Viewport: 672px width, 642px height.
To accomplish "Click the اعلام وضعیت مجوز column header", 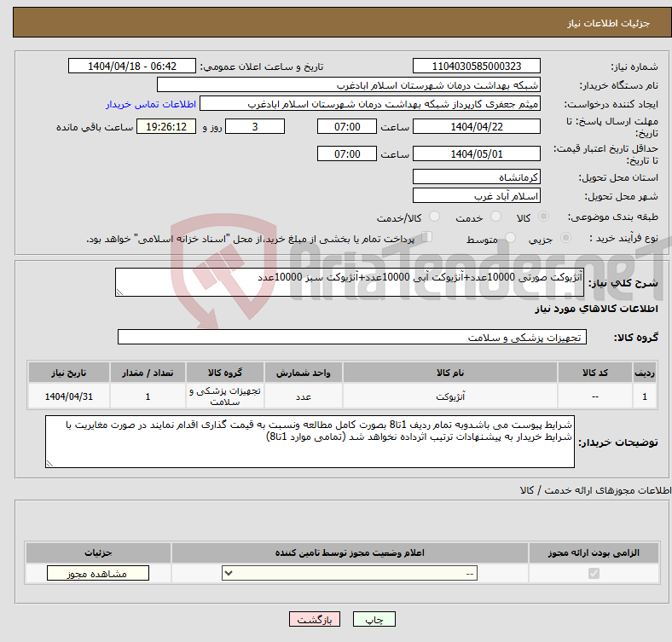I will click(350, 552).
